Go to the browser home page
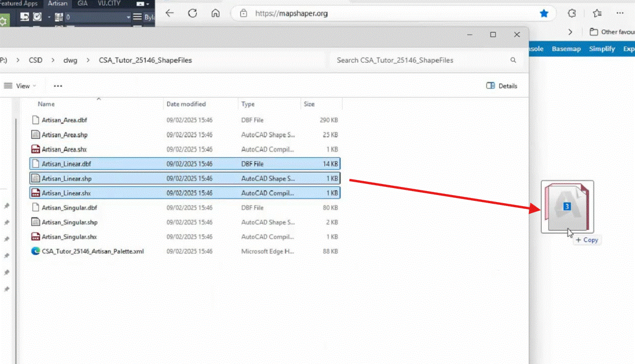 point(215,13)
